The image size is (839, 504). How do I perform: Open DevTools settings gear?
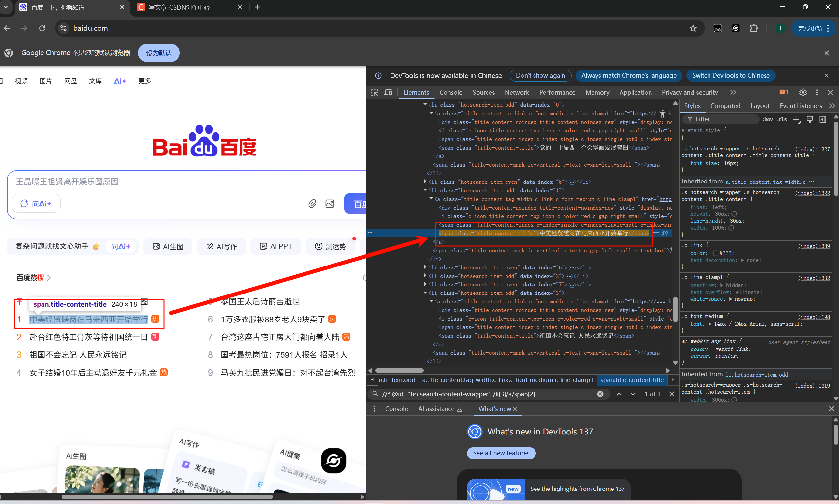(803, 92)
